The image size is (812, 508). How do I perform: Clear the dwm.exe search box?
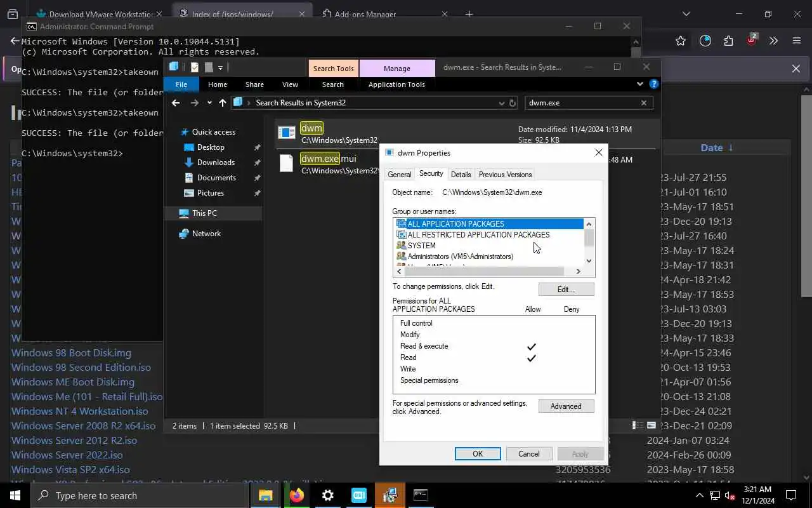644,103
